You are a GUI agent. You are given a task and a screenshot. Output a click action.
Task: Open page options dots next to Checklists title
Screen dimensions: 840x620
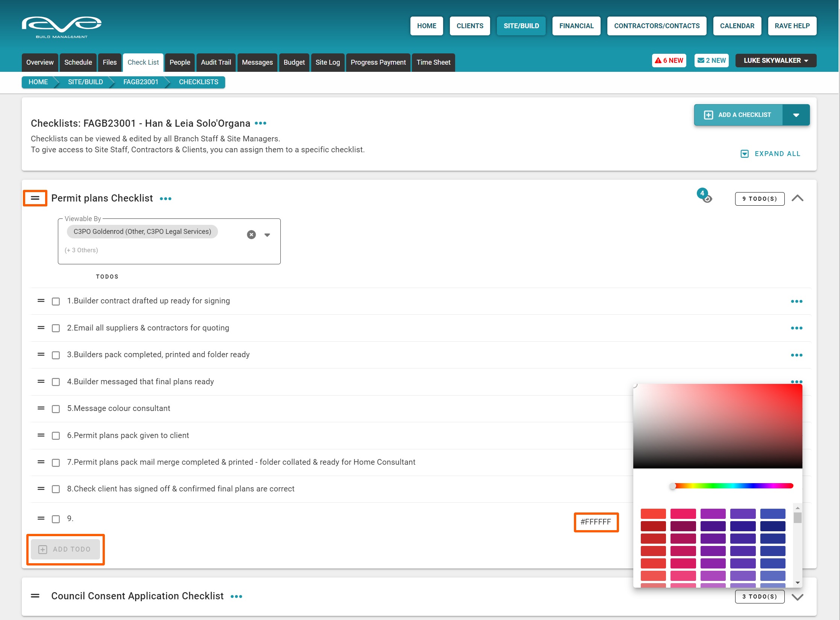pos(260,123)
